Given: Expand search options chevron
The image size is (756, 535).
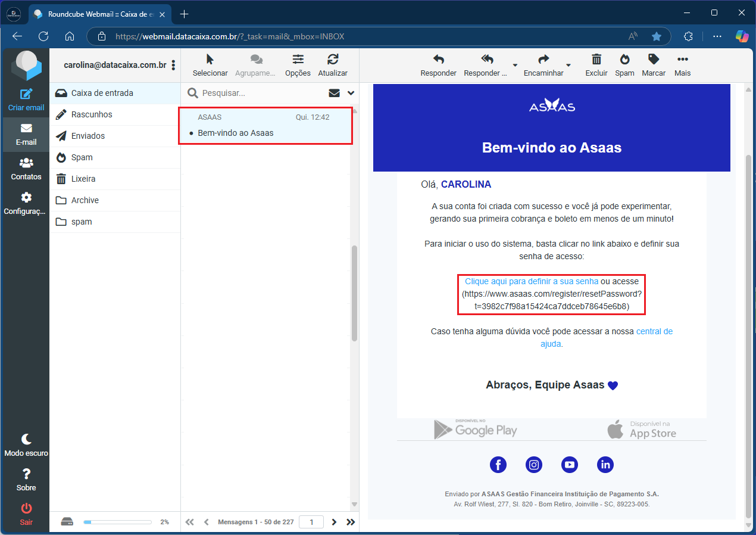Looking at the screenshot, I should tap(351, 93).
